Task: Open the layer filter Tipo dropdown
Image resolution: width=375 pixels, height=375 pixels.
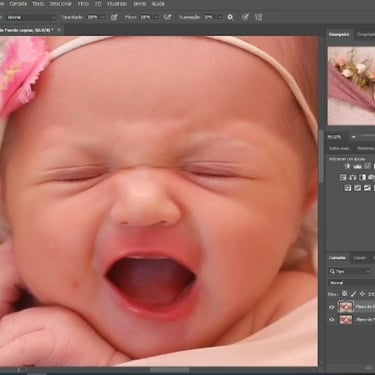Action: point(350,271)
